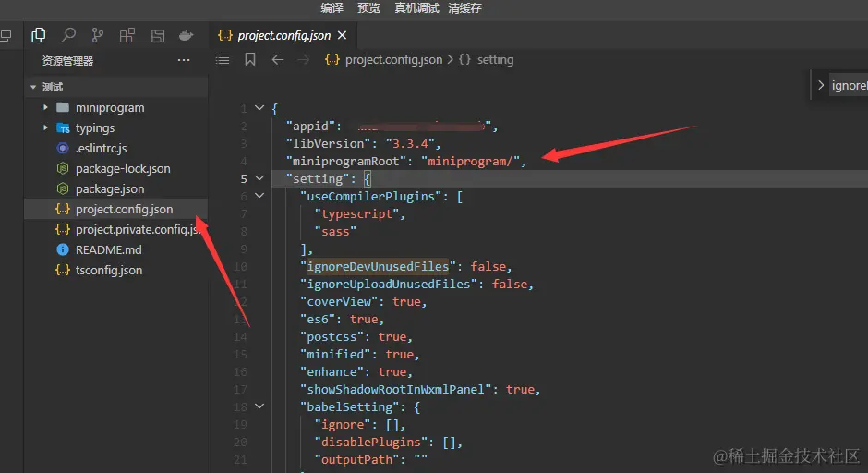Click the "sass" plugin string
The image size is (868, 473).
[x=335, y=232]
